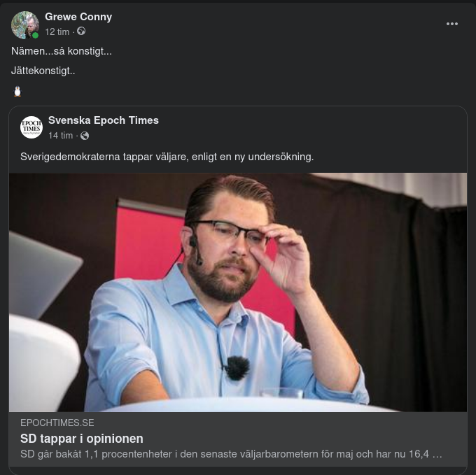Click the text Nämen...så konstigt...

point(62,51)
